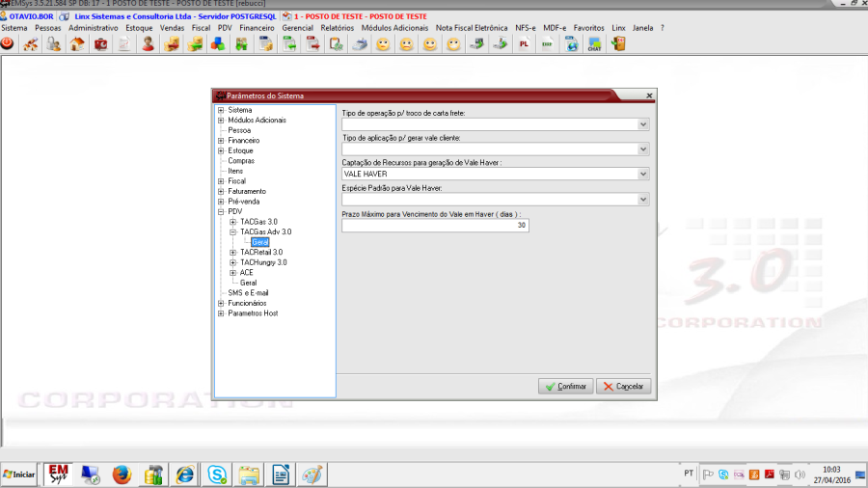The width and height of the screenshot is (868, 488).
Task: Click the cash register icon in toolbar
Action: 360,43
